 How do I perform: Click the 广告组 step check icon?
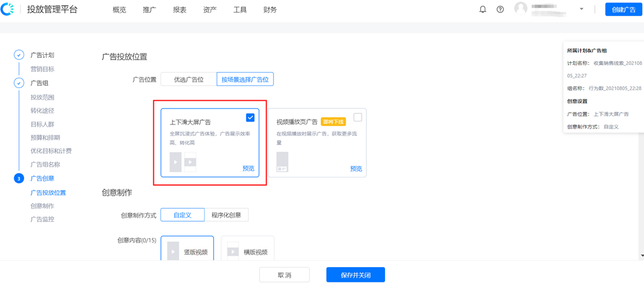(19, 83)
